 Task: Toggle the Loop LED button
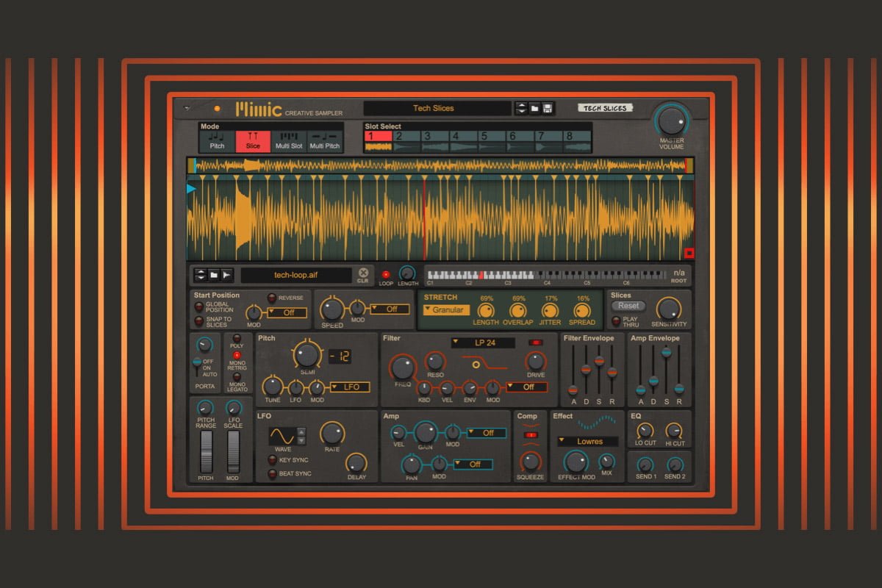386,274
